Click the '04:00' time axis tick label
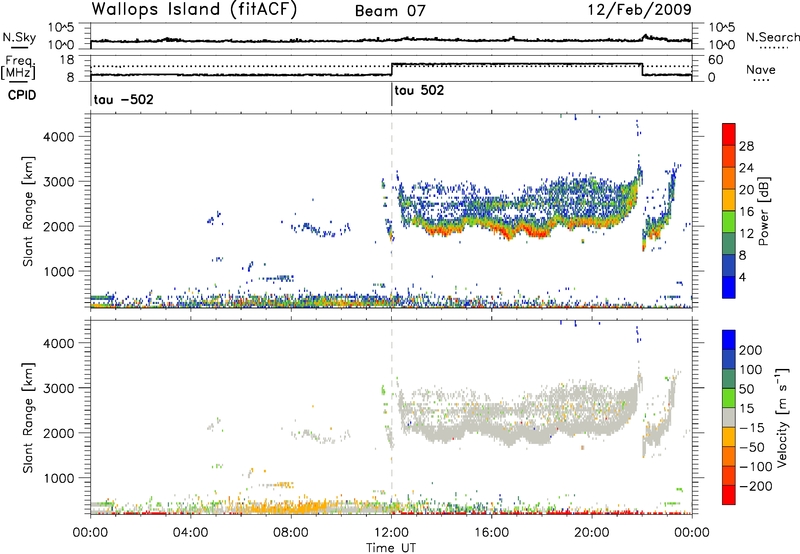 (191, 533)
